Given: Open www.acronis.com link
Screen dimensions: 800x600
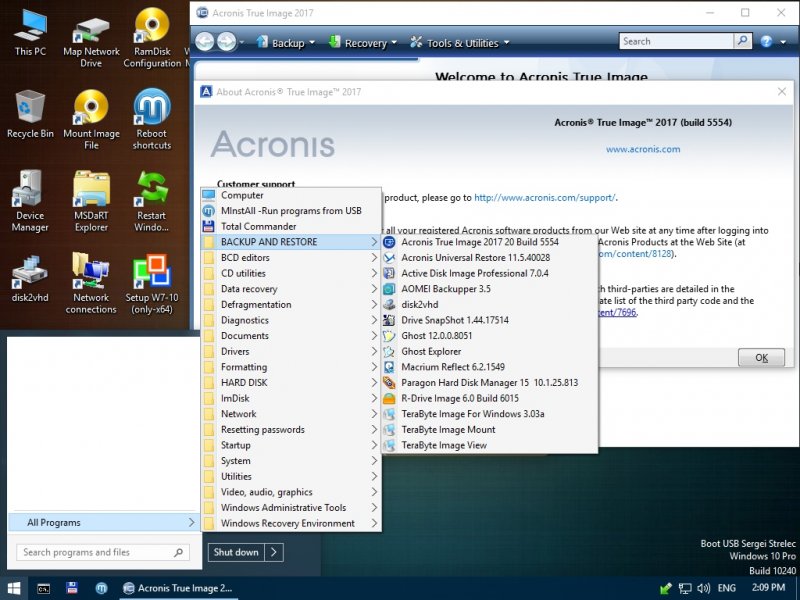Looking at the screenshot, I should (643, 149).
